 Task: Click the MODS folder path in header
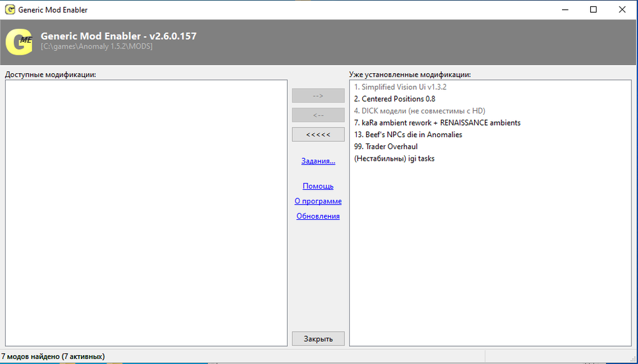[96, 47]
